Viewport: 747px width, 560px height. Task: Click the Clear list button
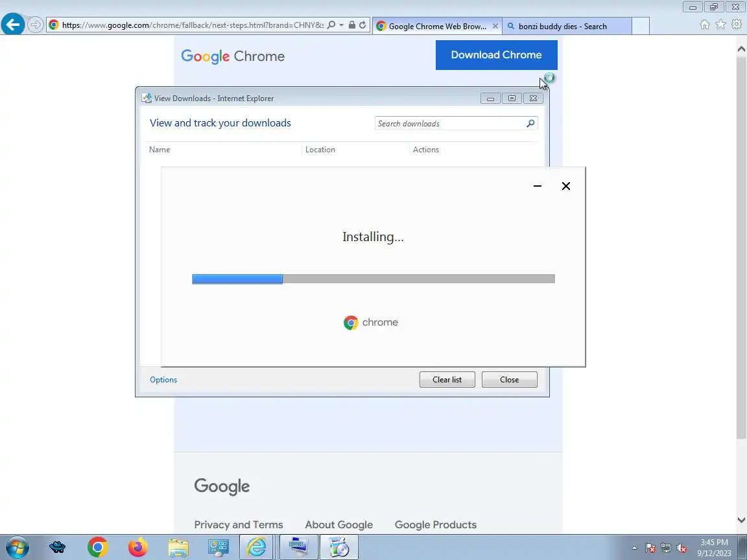(447, 380)
